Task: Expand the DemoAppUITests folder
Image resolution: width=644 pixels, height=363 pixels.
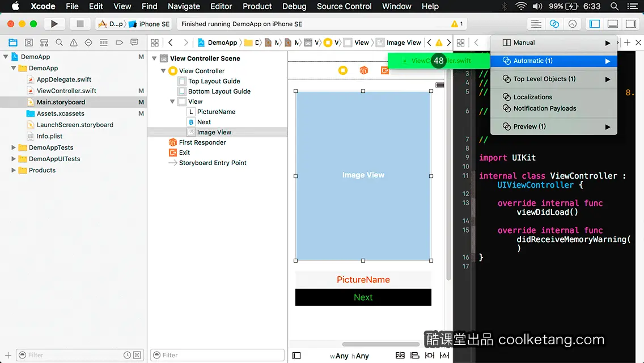Action: point(14,159)
